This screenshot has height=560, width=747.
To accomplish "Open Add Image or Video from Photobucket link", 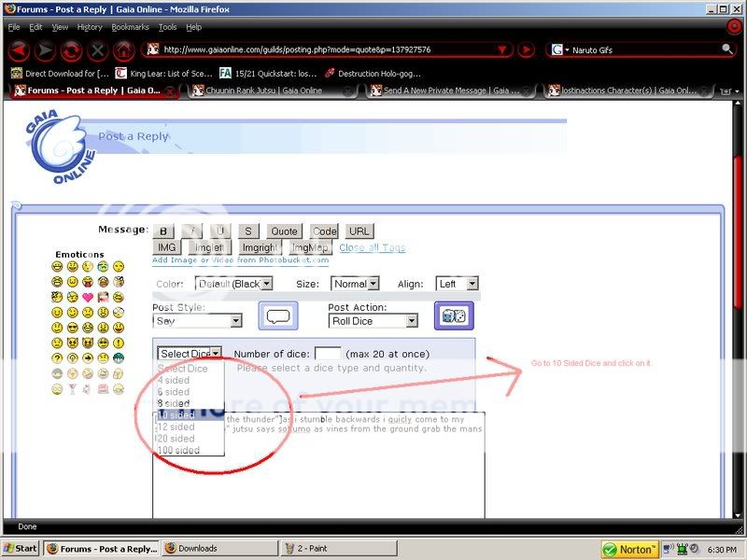I will click(238, 260).
